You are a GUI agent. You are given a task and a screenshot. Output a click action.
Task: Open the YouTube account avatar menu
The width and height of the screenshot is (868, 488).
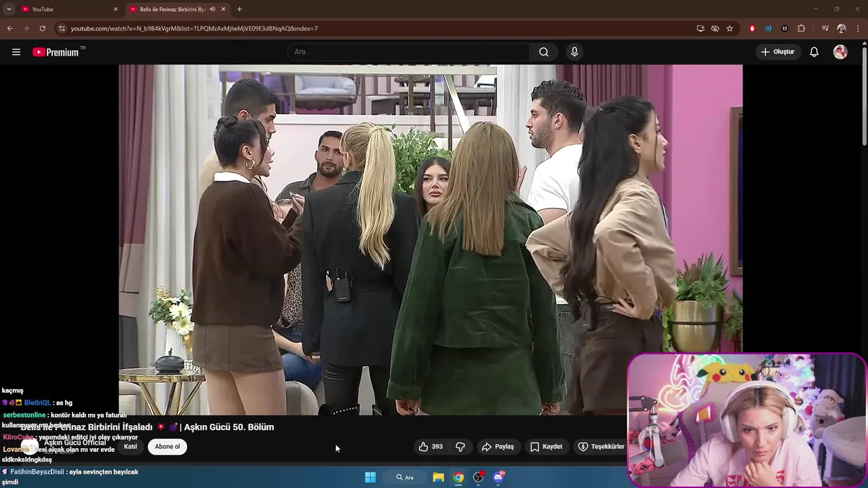(x=840, y=52)
